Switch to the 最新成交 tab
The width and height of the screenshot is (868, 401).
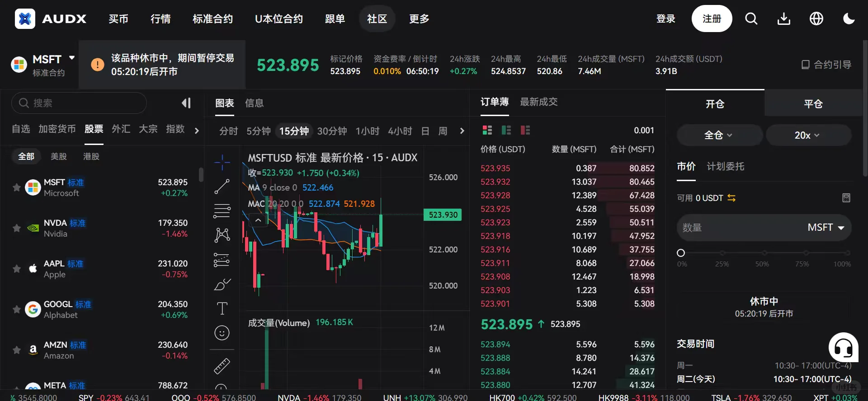click(539, 102)
